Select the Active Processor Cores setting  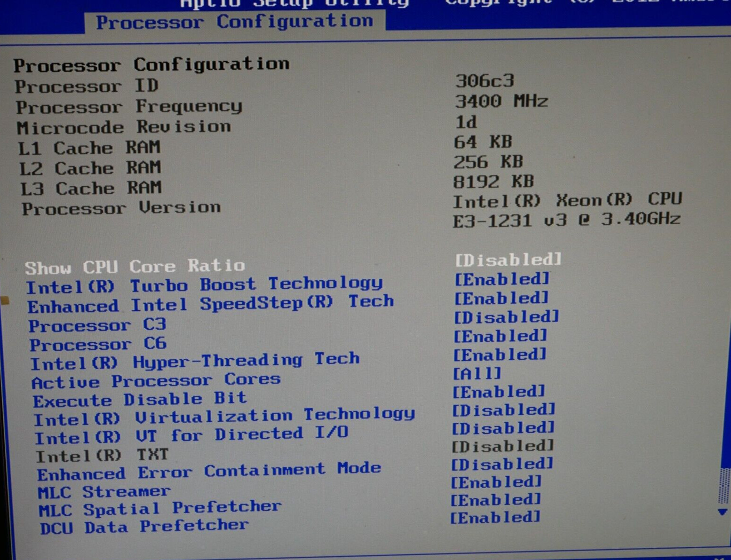tap(156, 380)
